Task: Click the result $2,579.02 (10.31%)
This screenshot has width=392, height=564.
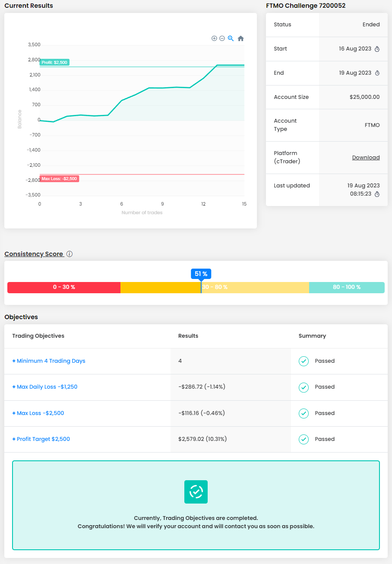Action: [x=202, y=439]
